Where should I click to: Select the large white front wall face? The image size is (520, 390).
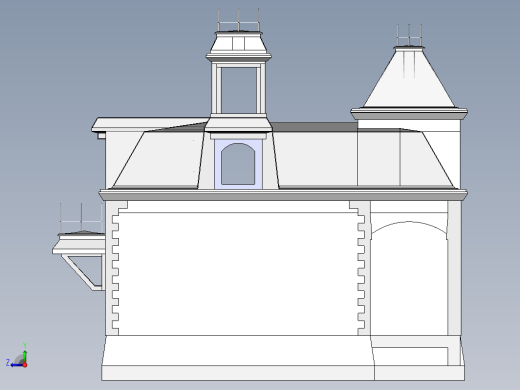238,273
